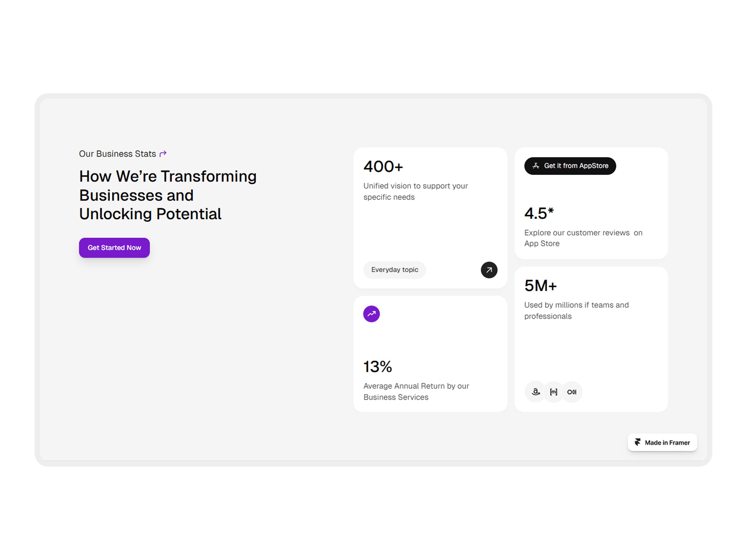Select the Everyday topic pill tag
Screen dimensions: 747x560
[394, 270]
